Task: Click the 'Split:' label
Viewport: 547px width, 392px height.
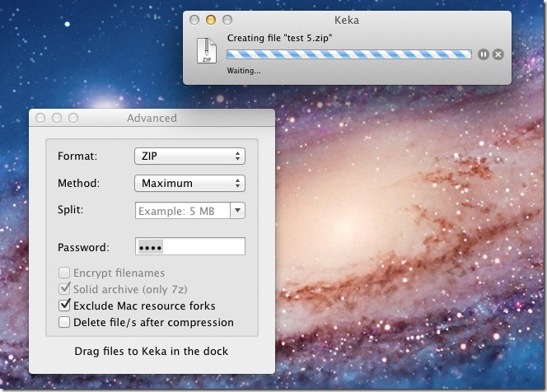Action: coord(71,210)
